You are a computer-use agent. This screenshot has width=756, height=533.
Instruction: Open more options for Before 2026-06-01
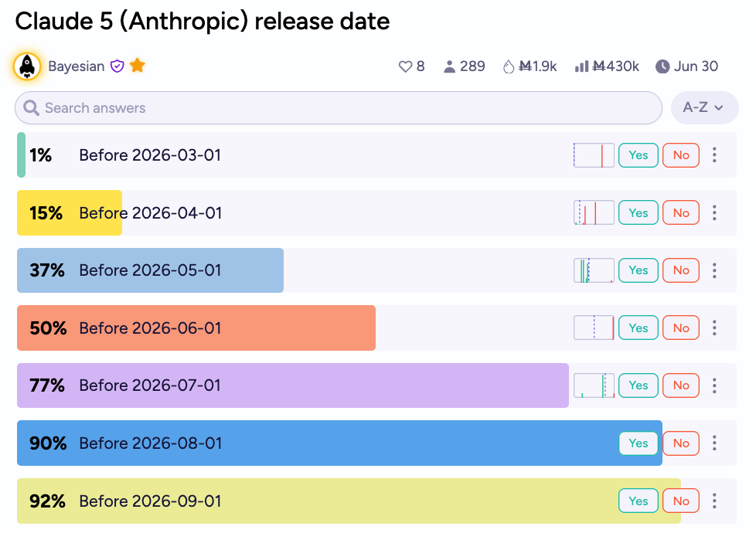click(714, 328)
